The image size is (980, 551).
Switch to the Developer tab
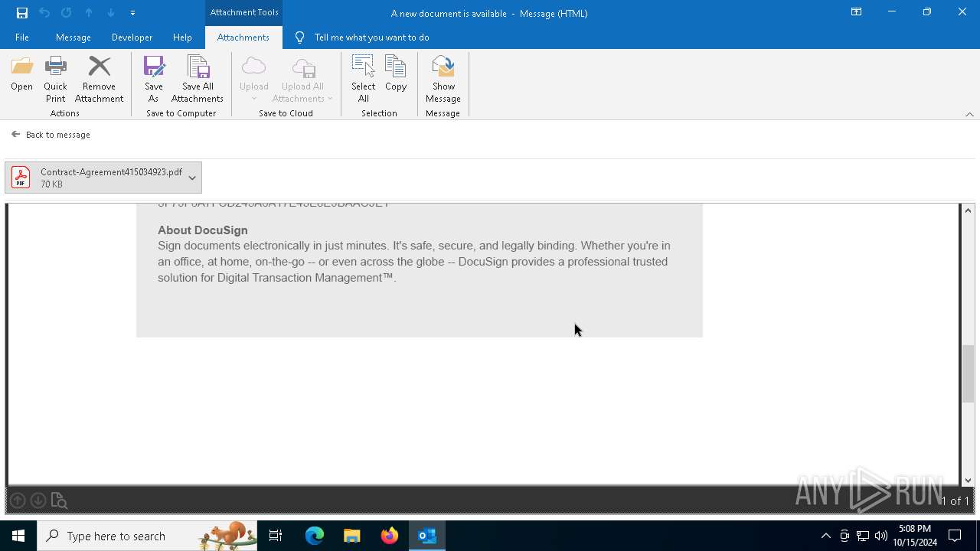[x=132, y=37]
